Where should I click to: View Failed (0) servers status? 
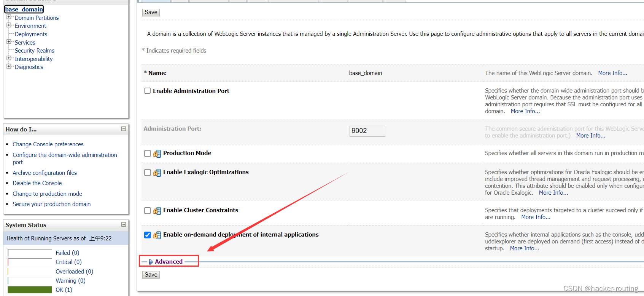67,253
